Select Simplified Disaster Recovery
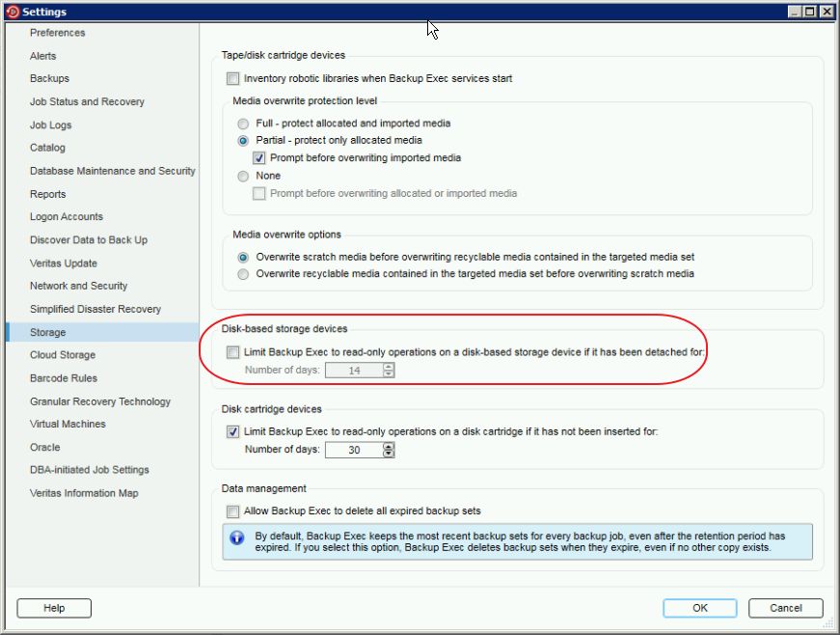Screen dimensions: 840x635 [95, 309]
